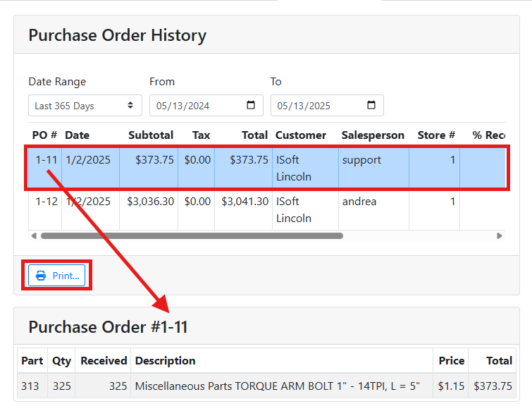The image size is (532, 411).
Task: Click the Subtotal column header
Action: (x=150, y=135)
